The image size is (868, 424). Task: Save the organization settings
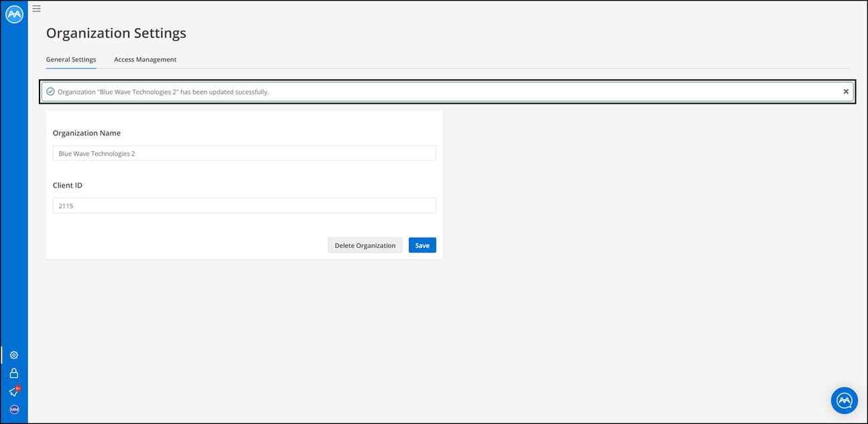422,245
